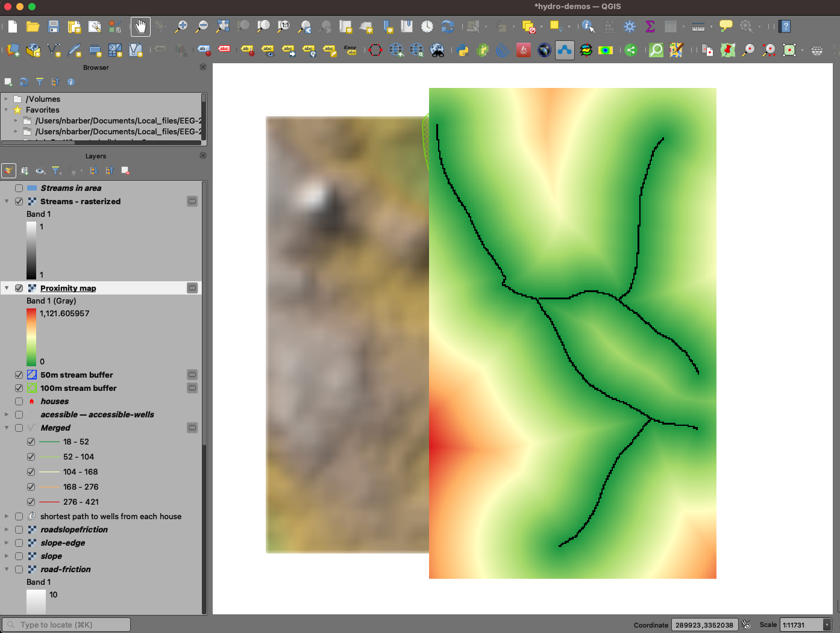This screenshot has height=633, width=840.
Task: Open the Processing Toolbox
Action: pyautogui.click(x=629, y=26)
